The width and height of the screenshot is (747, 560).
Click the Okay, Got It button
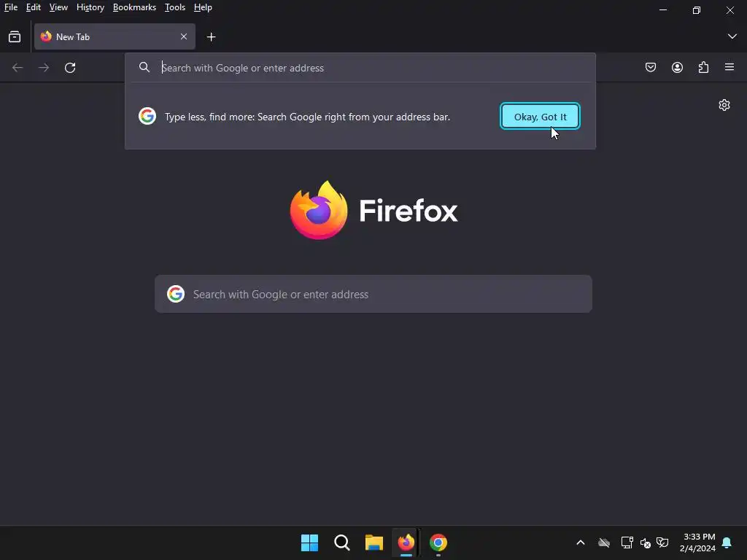540,116
